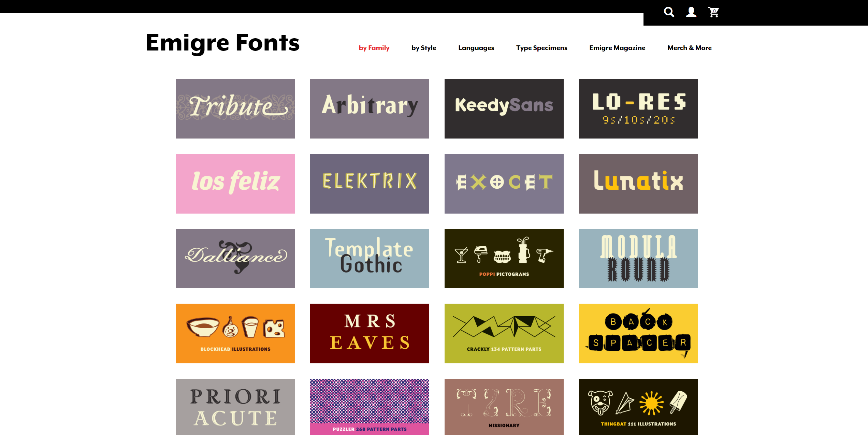The width and height of the screenshot is (868, 435).
Task: Open the Exocet font family tile
Action: [x=504, y=184]
